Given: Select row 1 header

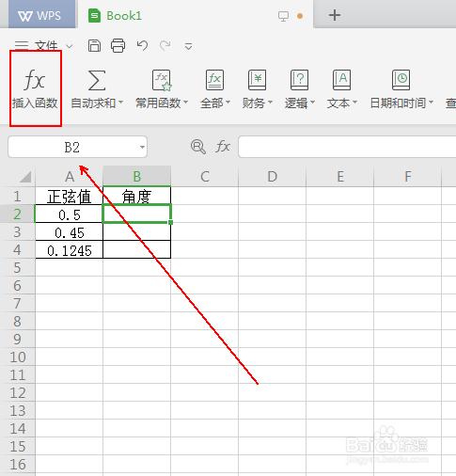Looking at the screenshot, I should coord(18,197).
